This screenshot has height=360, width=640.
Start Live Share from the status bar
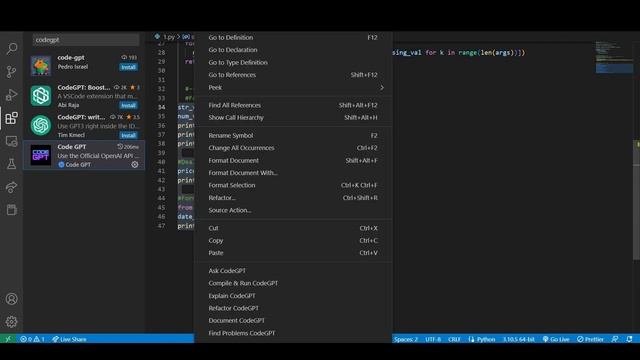pos(69,339)
